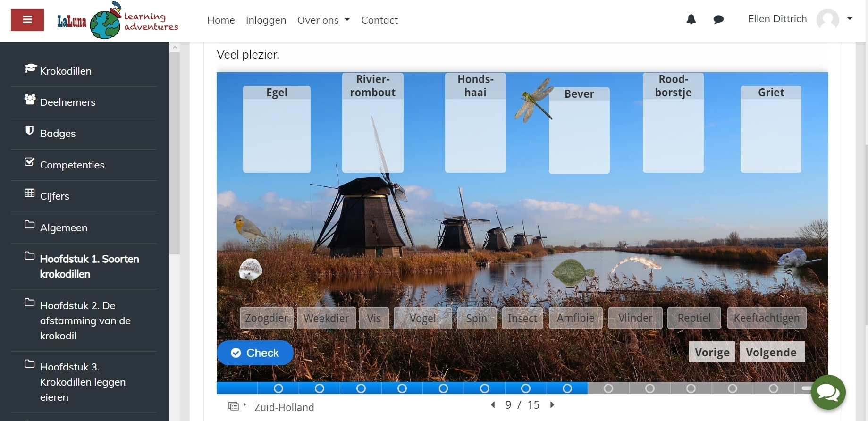This screenshot has width=868, height=421.
Task: Open the notifications bell
Action: click(x=691, y=19)
